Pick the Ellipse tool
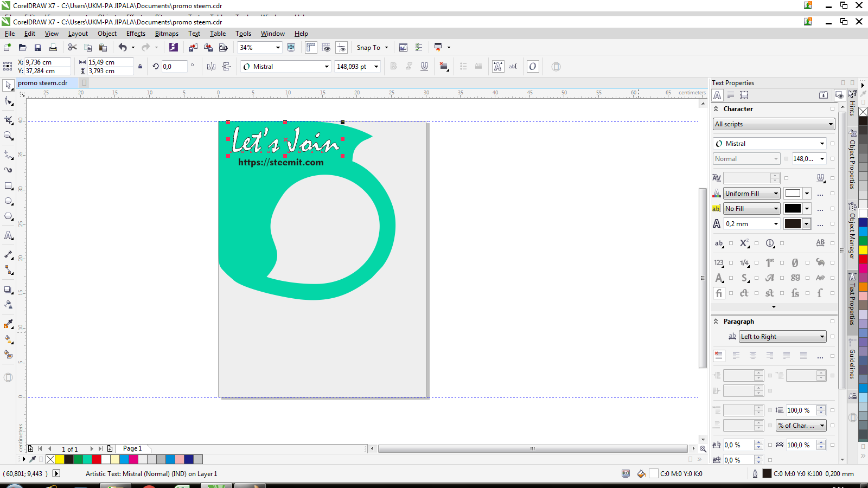868x488 pixels. click(8, 201)
